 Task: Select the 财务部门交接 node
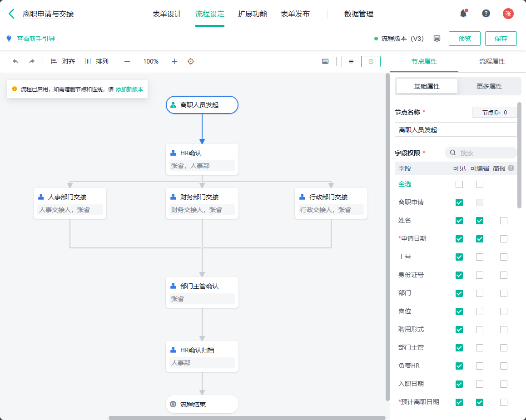[202, 203]
